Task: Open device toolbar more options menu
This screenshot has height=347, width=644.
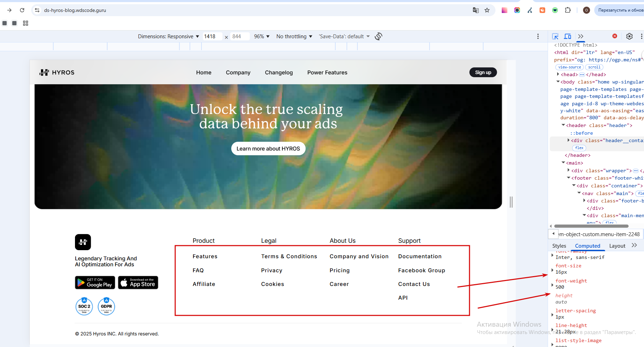Action: point(538,36)
